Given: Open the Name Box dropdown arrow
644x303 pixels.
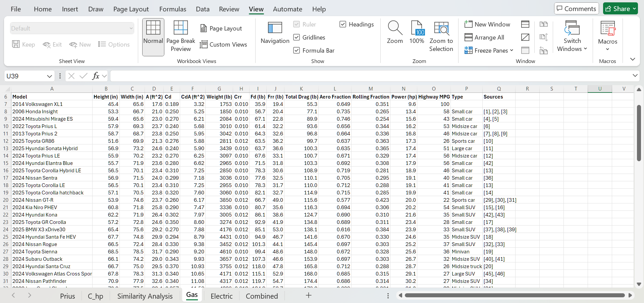Looking at the screenshot, I should [x=49, y=76].
